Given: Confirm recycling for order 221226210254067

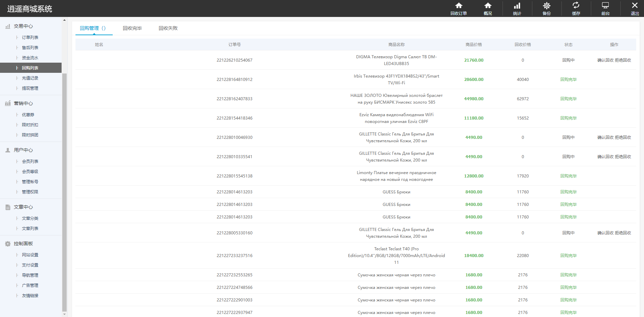Looking at the screenshot, I should (x=605, y=60).
